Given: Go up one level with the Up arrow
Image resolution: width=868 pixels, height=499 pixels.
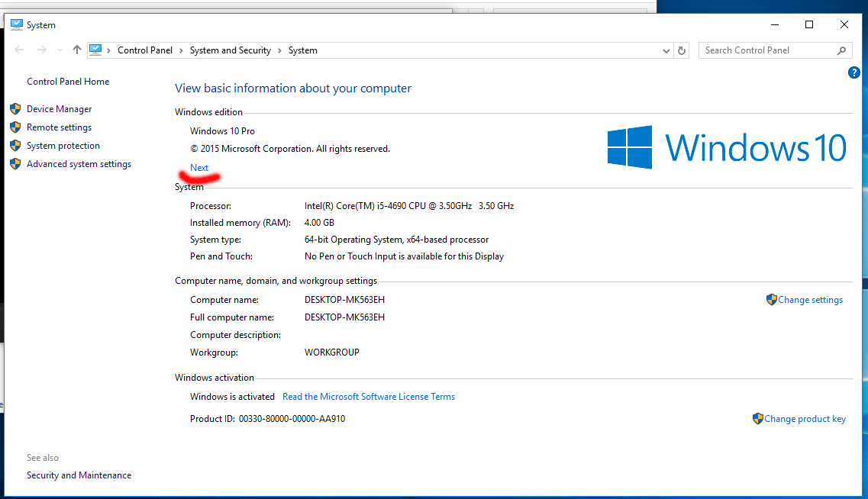Looking at the screenshot, I should [x=77, y=50].
